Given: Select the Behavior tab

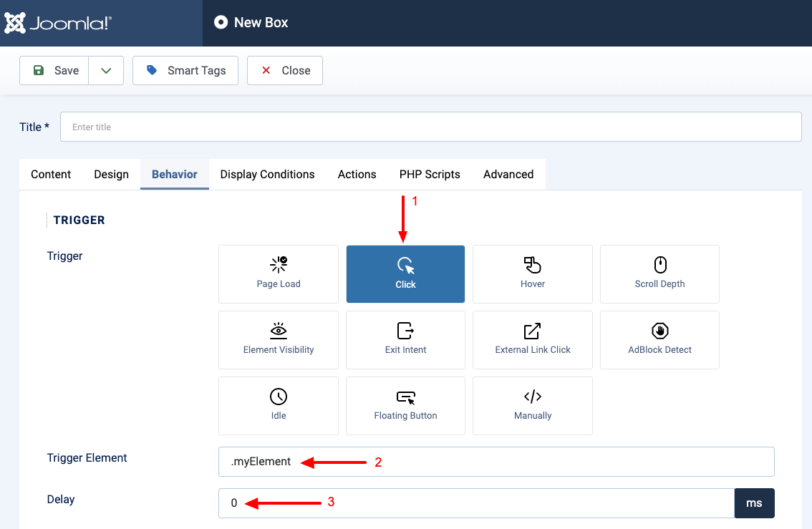Looking at the screenshot, I should coord(175,175).
